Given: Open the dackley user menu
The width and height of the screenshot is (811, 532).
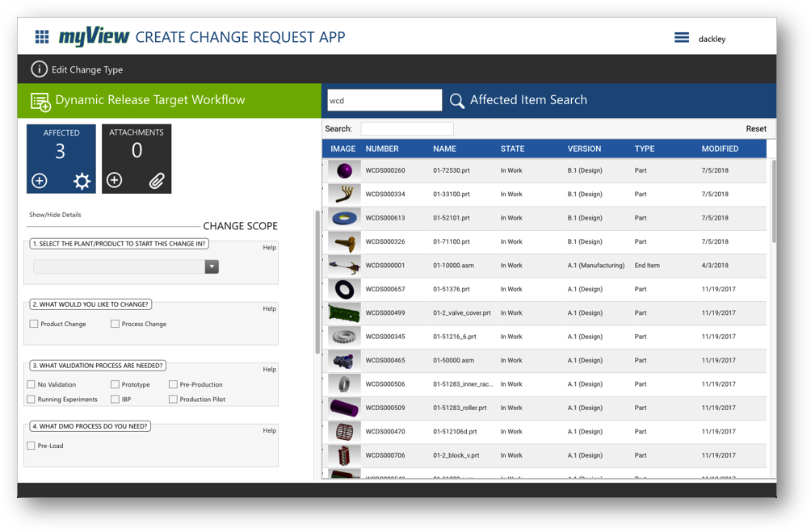Looking at the screenshot, I should coord(712,39).
